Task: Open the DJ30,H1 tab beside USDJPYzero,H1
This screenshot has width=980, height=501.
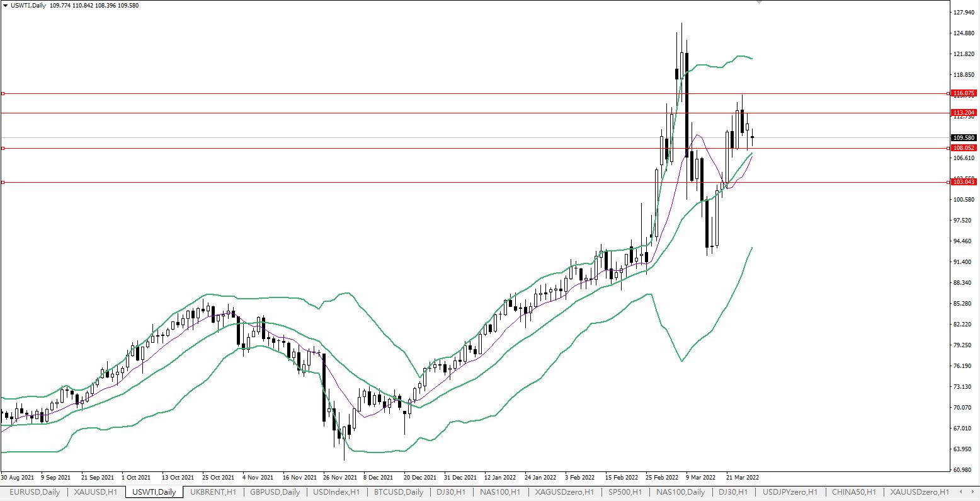Action: 733,492
